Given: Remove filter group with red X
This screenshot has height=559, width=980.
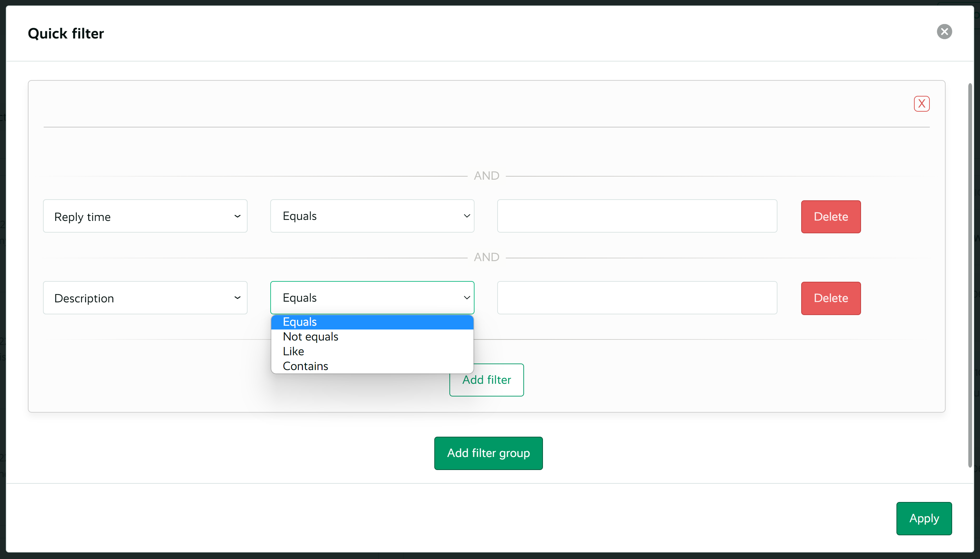Looking at the screenshot, I should [921, 104].
